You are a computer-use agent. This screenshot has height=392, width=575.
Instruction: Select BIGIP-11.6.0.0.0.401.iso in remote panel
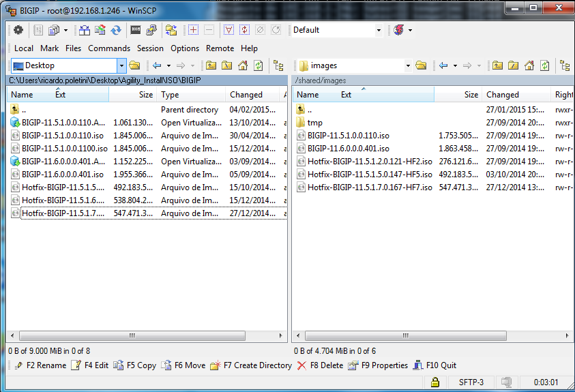pyautogui.click(x=348, y=149)
